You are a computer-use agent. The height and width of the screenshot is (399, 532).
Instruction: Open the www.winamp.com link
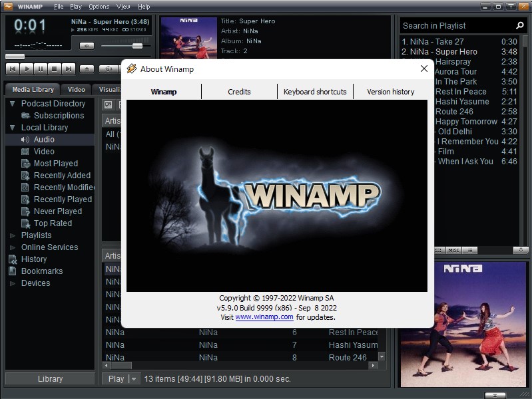pos(264,317)
